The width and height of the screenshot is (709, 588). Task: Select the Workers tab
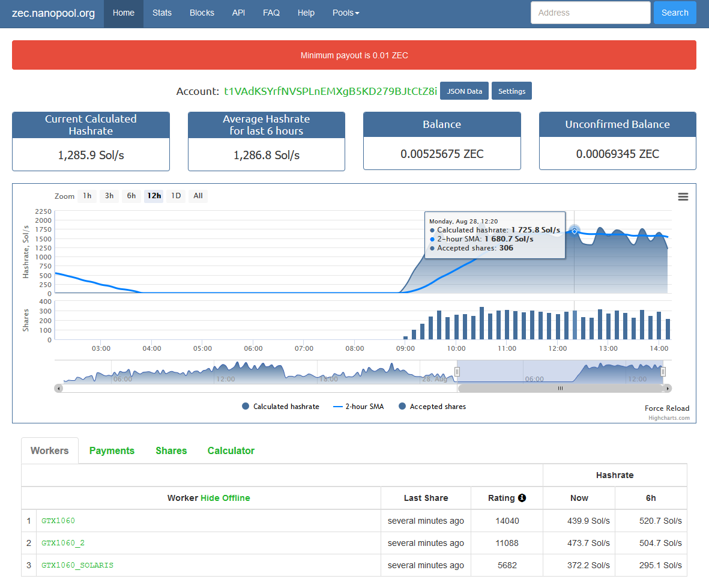click(x=50, y=450)
